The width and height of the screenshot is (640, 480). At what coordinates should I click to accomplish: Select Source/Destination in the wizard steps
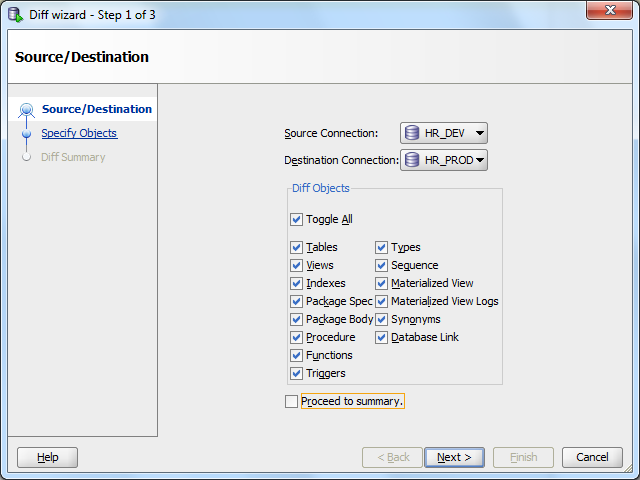[x=97, y=109]
